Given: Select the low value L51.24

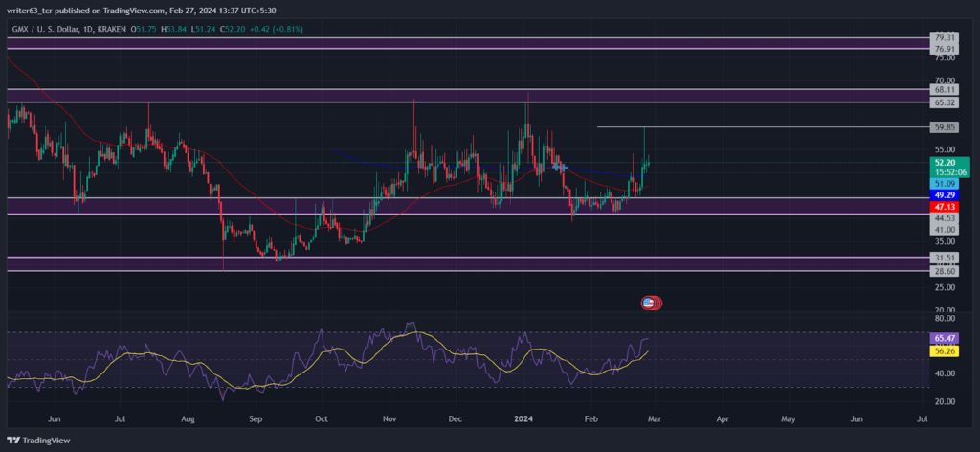Looking at the screenshot, I should 202,30.
